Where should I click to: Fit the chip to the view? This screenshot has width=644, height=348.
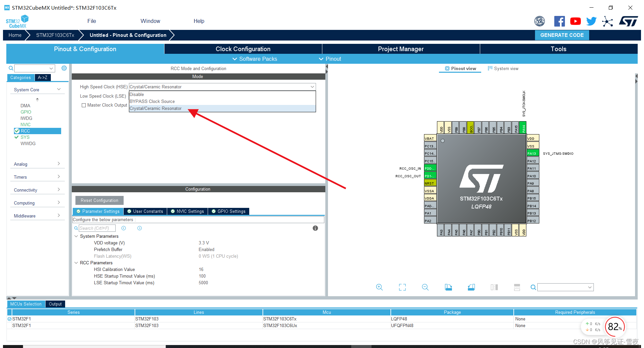click(x=402, y=287)
